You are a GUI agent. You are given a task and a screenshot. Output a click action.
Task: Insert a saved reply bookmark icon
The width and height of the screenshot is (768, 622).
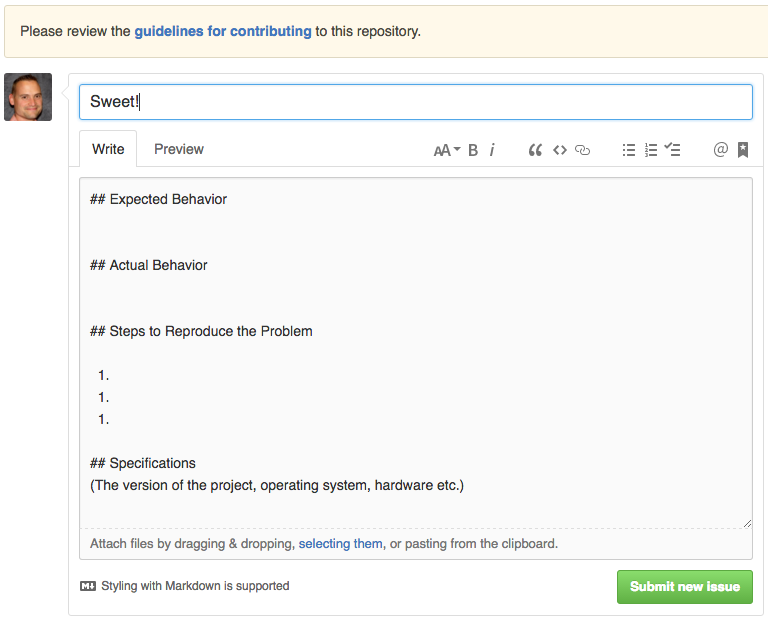point(743,150)
